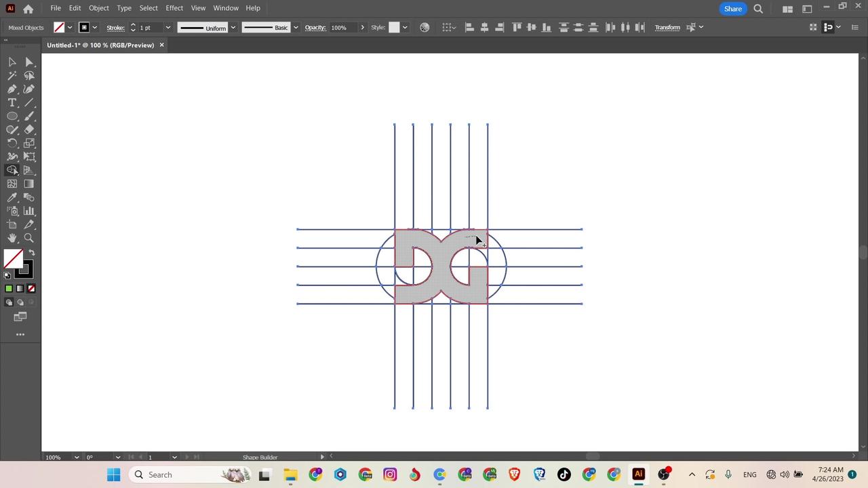Expand the Uniform width profile dropdown
This screenshot has height=488, width=868.
pyautogui.click(x=233, y=27)
